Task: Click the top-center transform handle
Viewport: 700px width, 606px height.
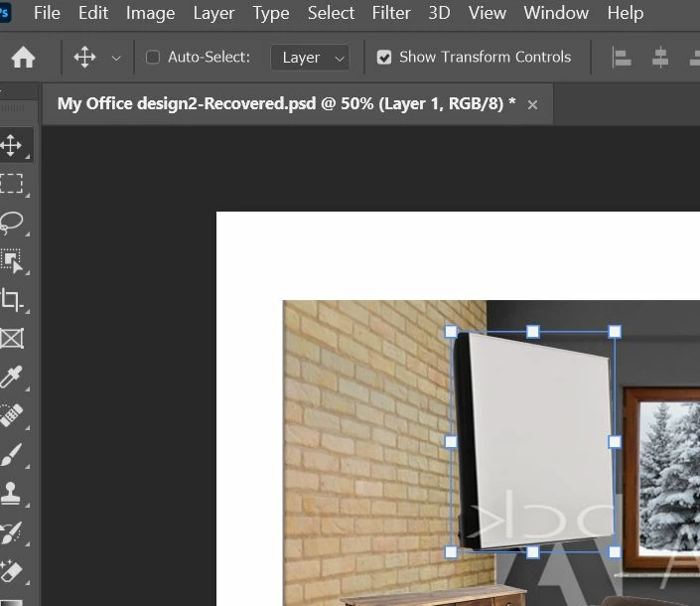Action: (533, 332)
